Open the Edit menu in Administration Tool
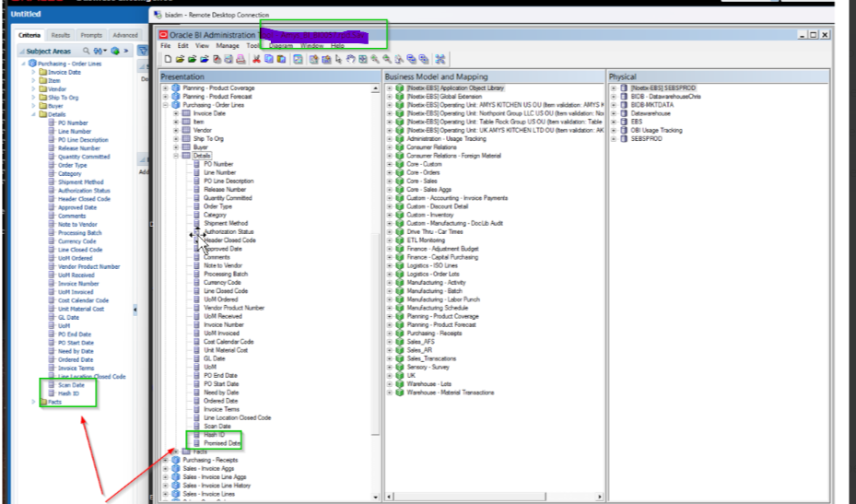 (182, 46)
